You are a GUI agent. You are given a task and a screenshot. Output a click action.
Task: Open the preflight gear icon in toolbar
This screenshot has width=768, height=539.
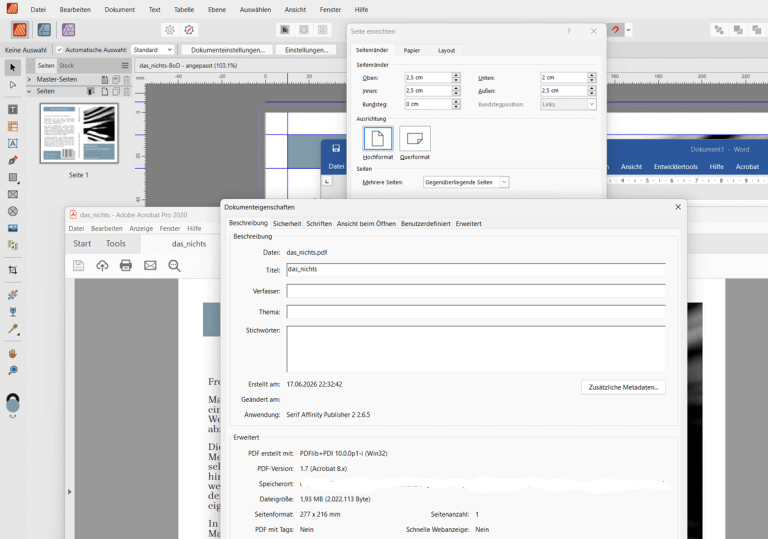(x=169, y=30)
